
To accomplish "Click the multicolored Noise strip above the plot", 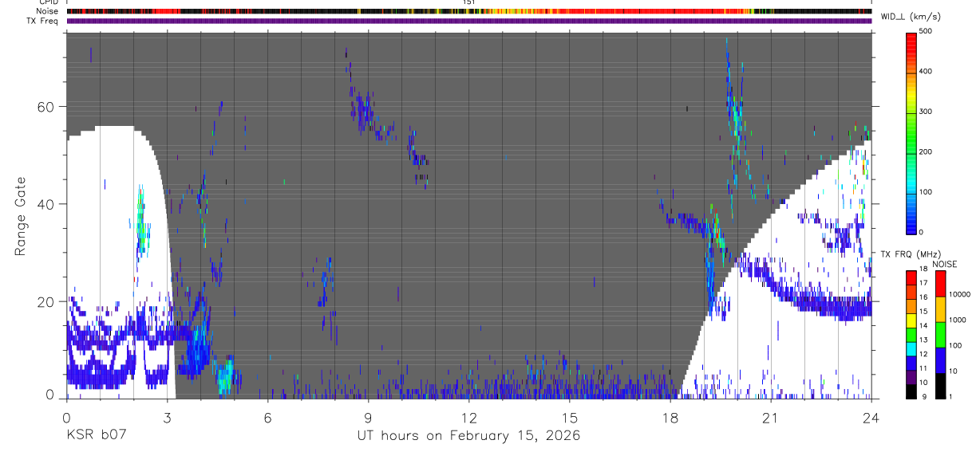I will [x=469, y=12].
